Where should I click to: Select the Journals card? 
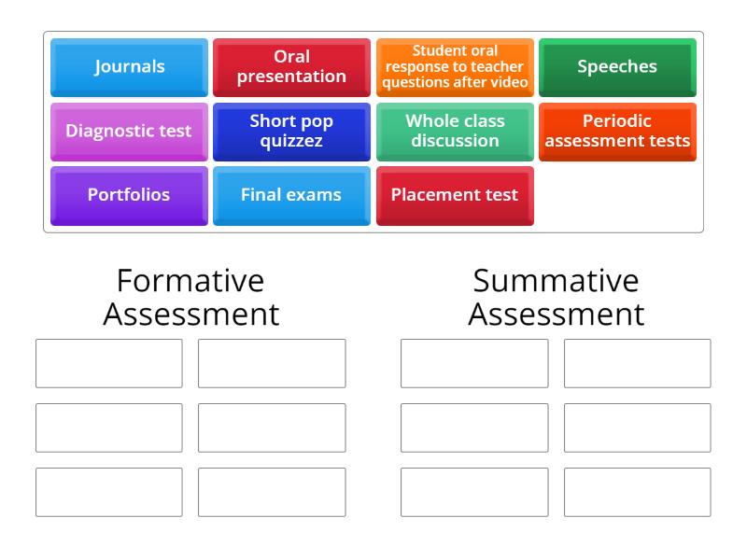point(128,66)
